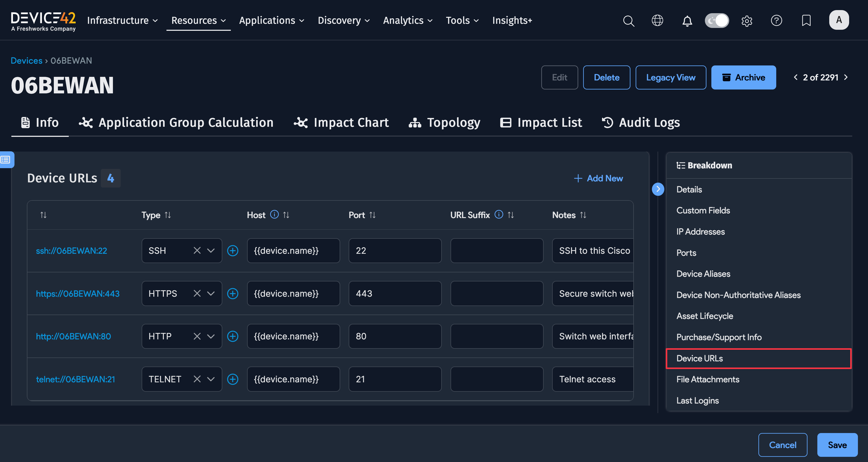This screenshot has height=462, width=868.
Task: Open the settings gear icon
Action: [x=747, y=21]
